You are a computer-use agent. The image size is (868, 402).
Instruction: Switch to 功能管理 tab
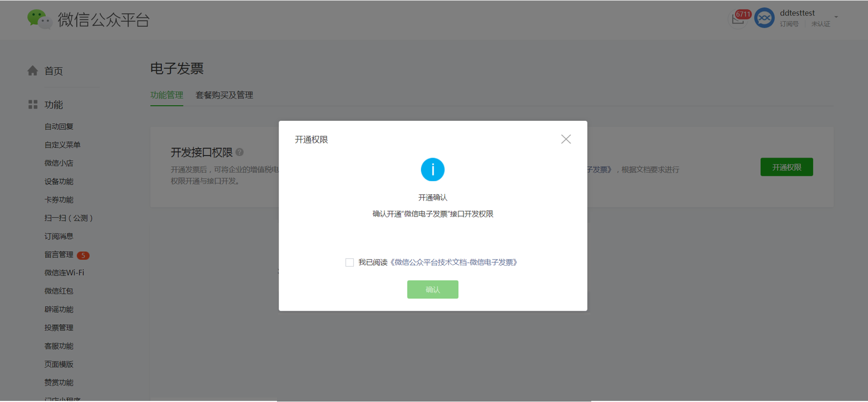[x=167, y=95]
